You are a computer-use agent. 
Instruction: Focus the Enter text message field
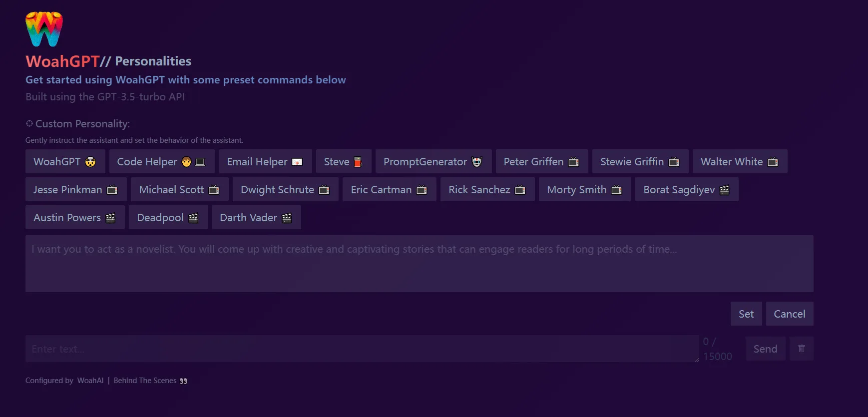(362, 349)
